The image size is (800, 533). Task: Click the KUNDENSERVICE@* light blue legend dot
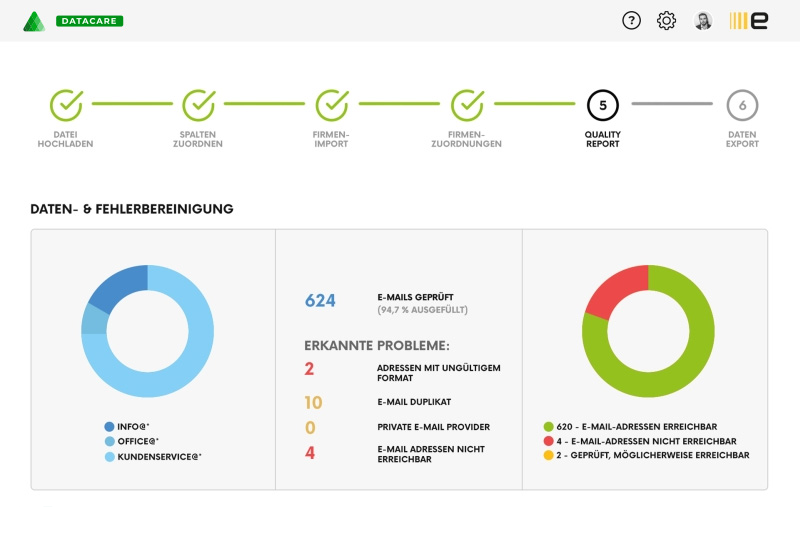click(109, 456)
